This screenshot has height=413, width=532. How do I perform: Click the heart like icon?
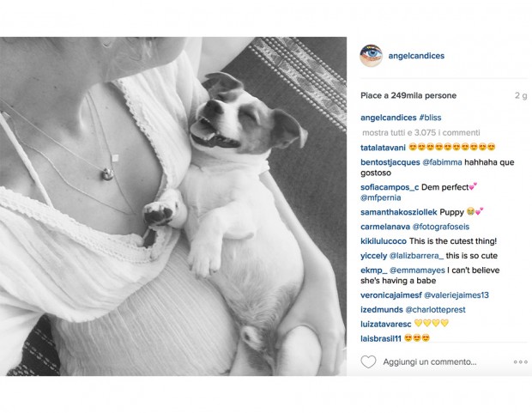click(x=368, y=361)
